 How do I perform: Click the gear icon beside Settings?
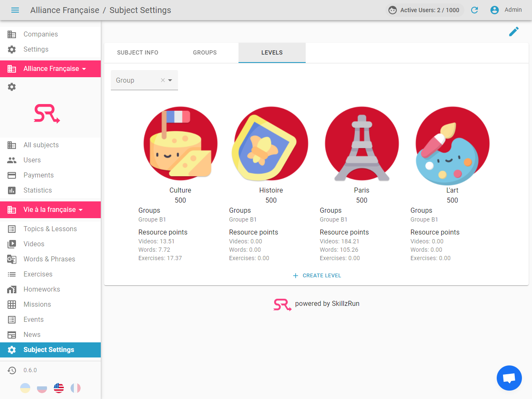[12, 50]
